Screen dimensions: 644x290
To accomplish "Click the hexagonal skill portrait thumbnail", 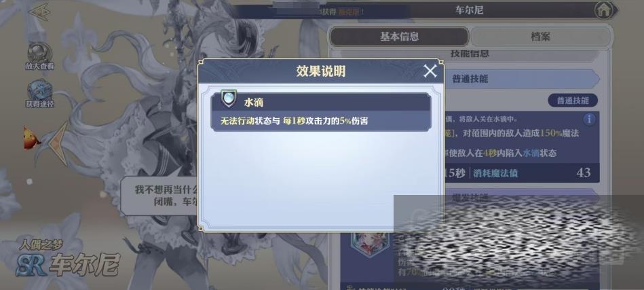I will click(x=369, y=243).
